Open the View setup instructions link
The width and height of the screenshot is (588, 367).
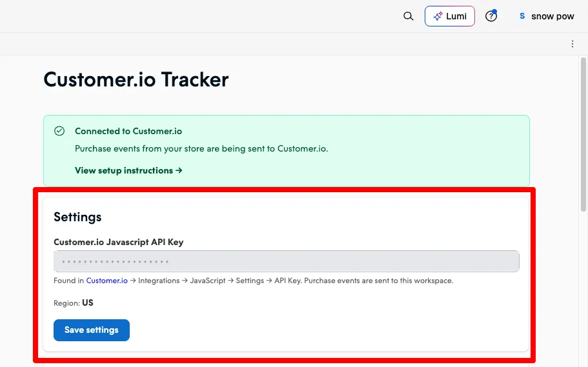128,170
